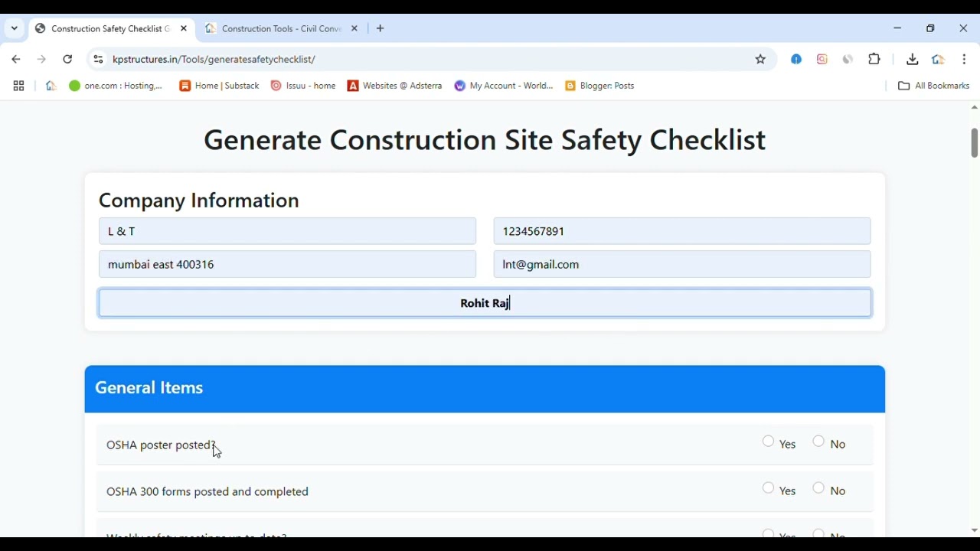This screenshot has height=551, width=980.
Task: Open browser three-dot menu
Action: 965,60
